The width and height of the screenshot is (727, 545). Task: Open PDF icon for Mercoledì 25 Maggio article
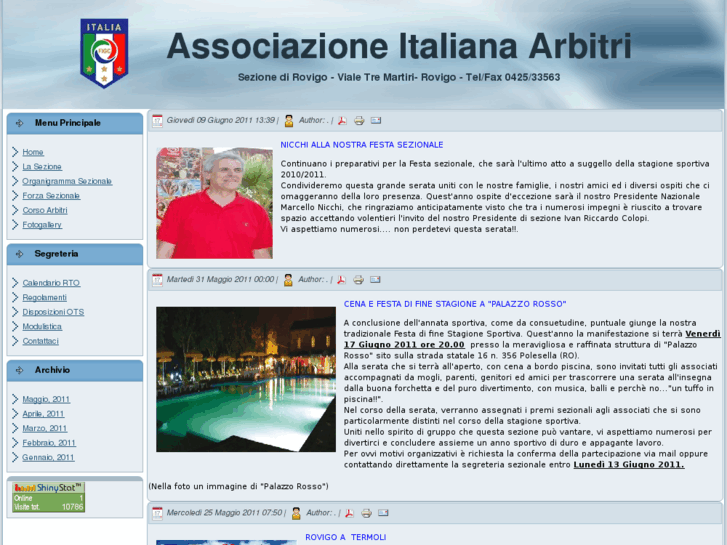coord(349,513)
